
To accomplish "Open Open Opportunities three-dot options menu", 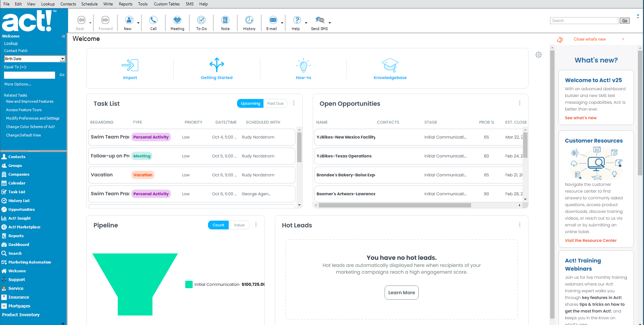I will (519, 103).
